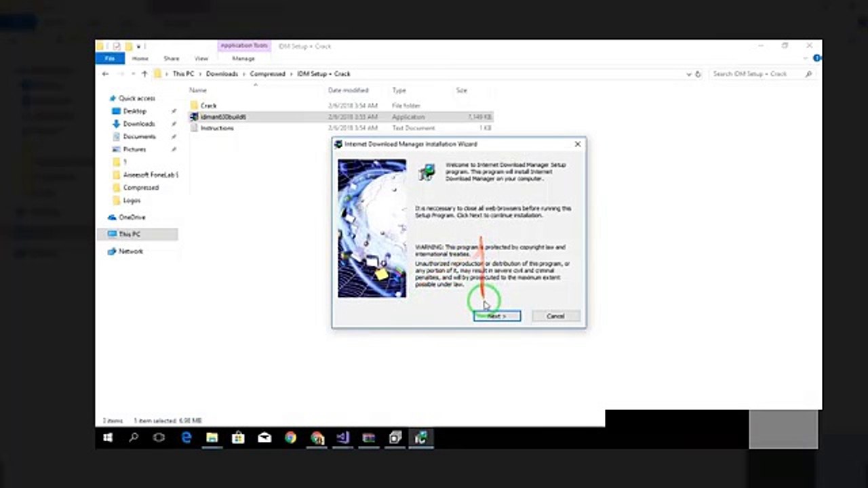868x488 pixels.
Task: Open Pictures in the navigation pane
Action: pyautogui.click(x=134, y=149)
